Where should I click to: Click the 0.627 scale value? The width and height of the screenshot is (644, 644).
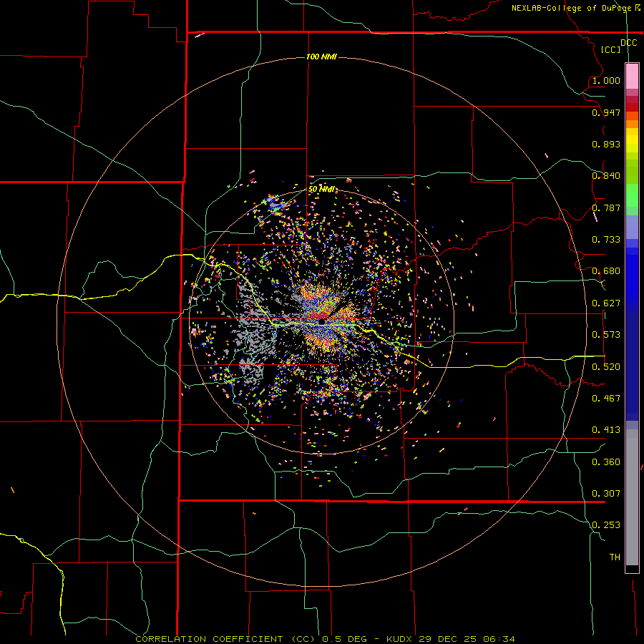(x=606, y=303)
